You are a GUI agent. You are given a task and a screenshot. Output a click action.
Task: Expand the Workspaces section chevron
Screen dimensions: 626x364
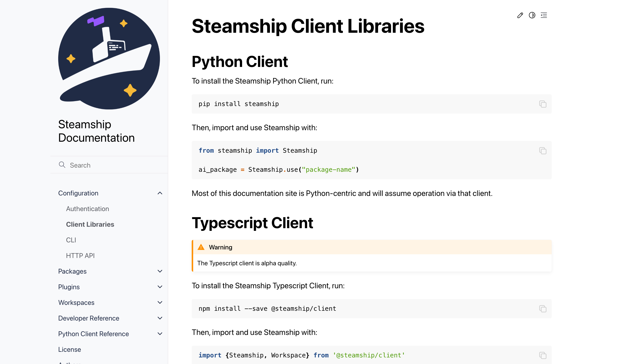pos(160,302)
